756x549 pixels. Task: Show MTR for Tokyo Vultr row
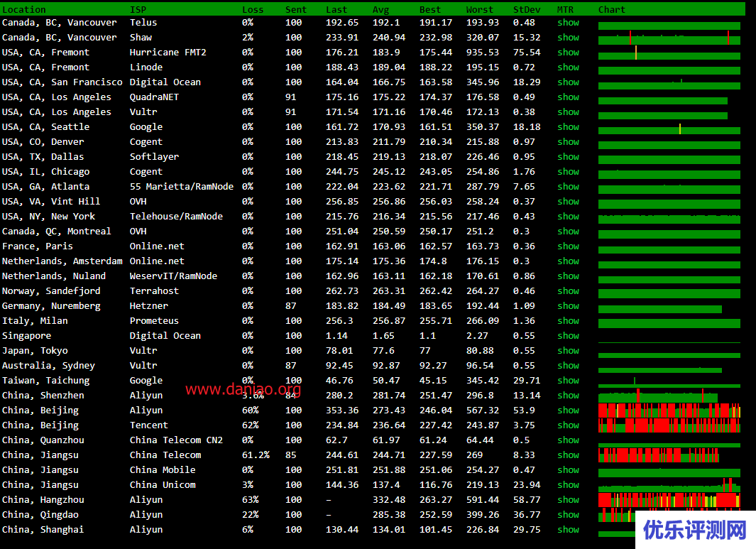568,351
